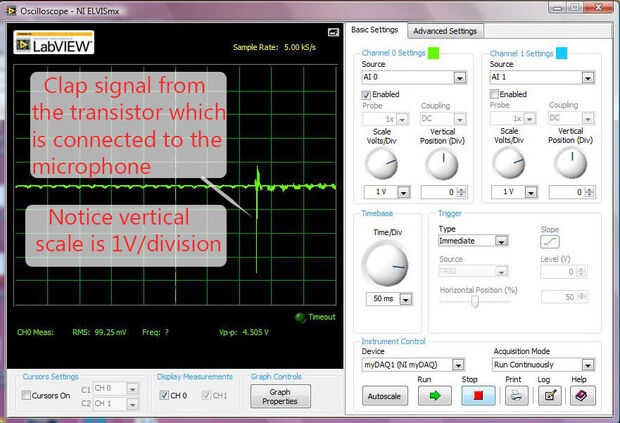Open cursor C2 CH 1 dropdown

coord(132,404)
